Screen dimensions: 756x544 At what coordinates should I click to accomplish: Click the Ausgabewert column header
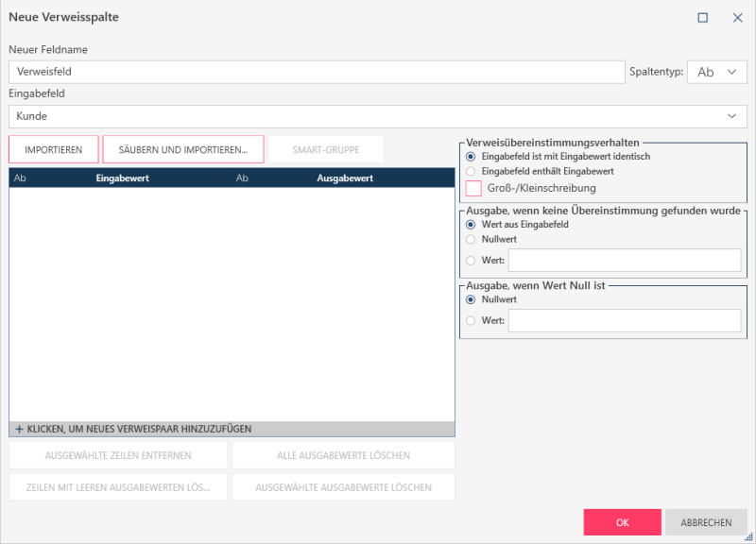tap(345, 178)
